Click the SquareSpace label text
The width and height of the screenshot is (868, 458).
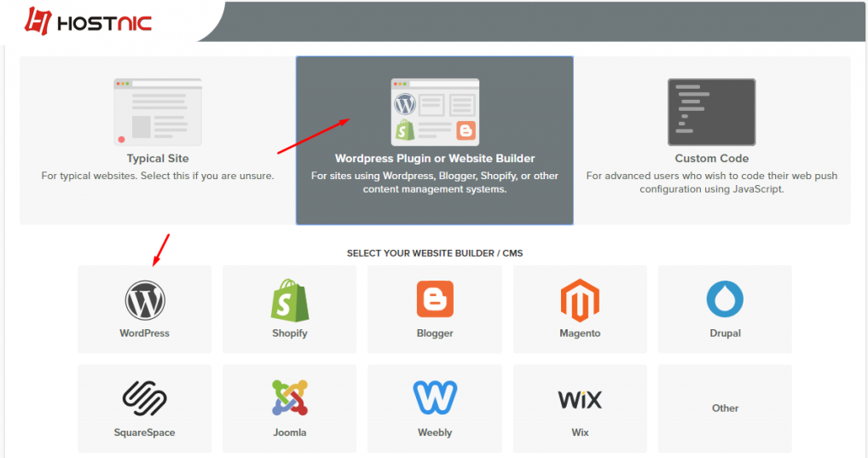tap(144, 432)
